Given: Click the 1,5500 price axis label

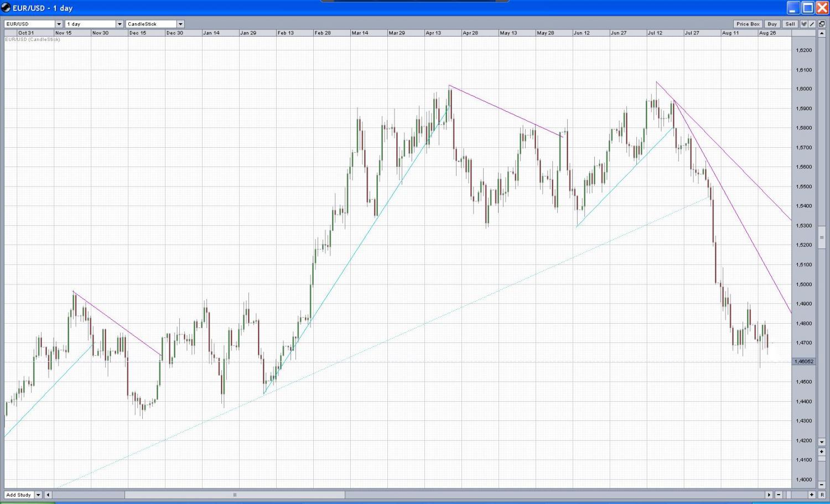Looking at the screenshot, I should point(804,186).
